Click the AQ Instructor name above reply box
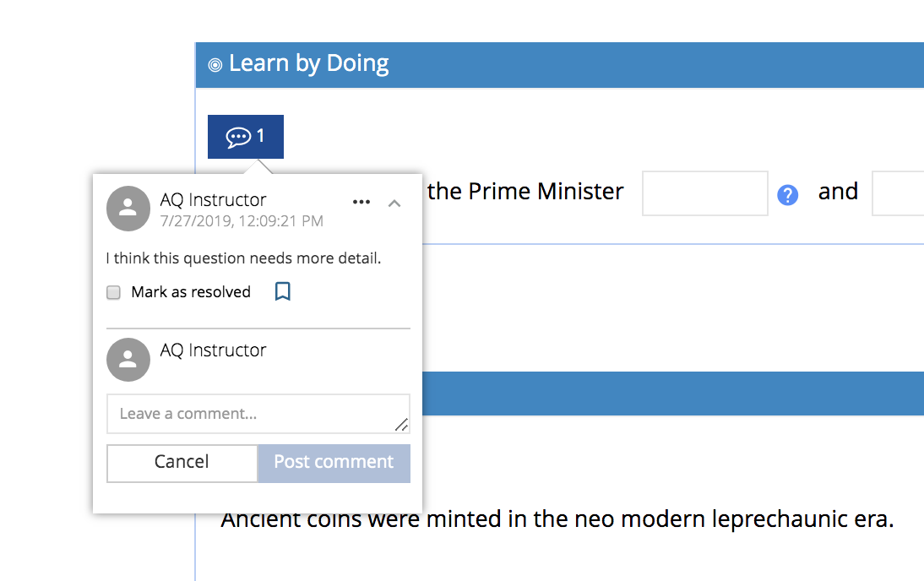Viewport: 924px width, 581px height. pos(214,350)
